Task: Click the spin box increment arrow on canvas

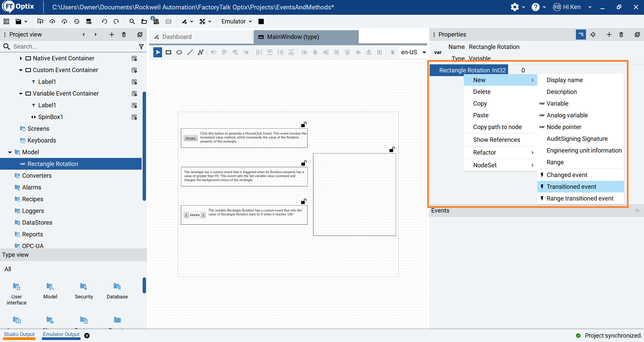Action: point(203,215)
